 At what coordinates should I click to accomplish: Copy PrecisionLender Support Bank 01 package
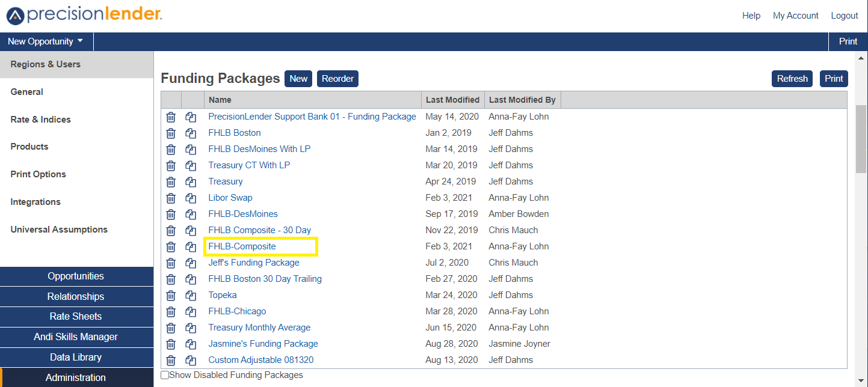point(191,117)
